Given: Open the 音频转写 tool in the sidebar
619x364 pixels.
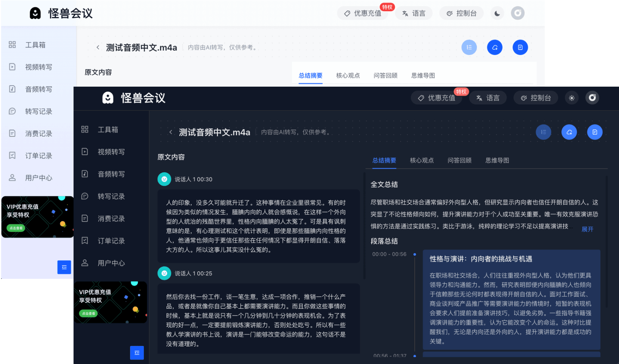Looking at the screenshot, I should point(111,174).
